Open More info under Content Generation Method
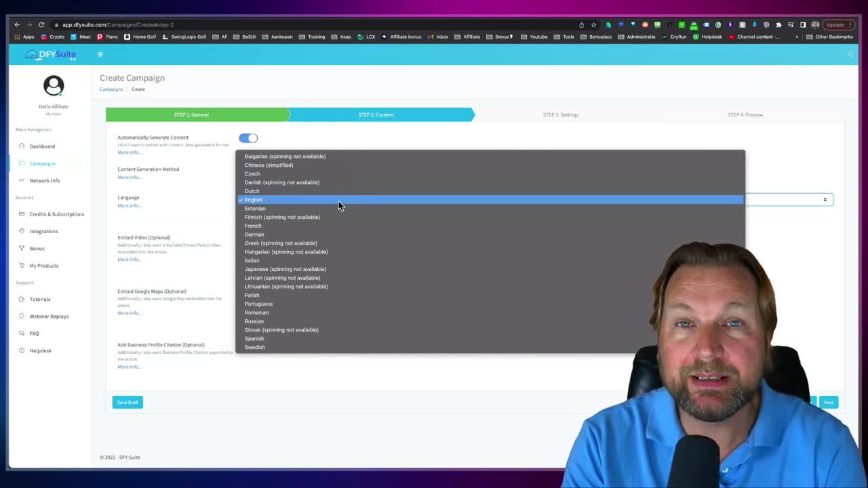 (x=130, y=178)
